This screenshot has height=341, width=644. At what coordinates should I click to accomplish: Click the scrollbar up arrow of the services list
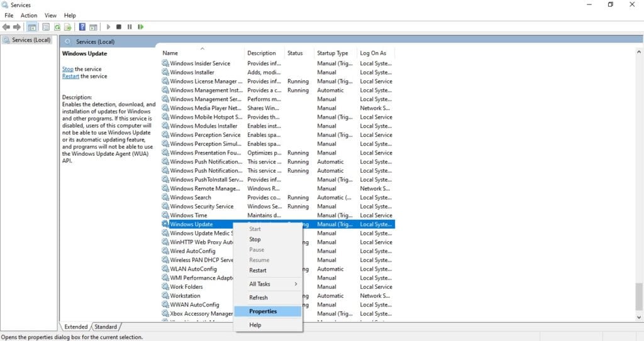point(639,52)
